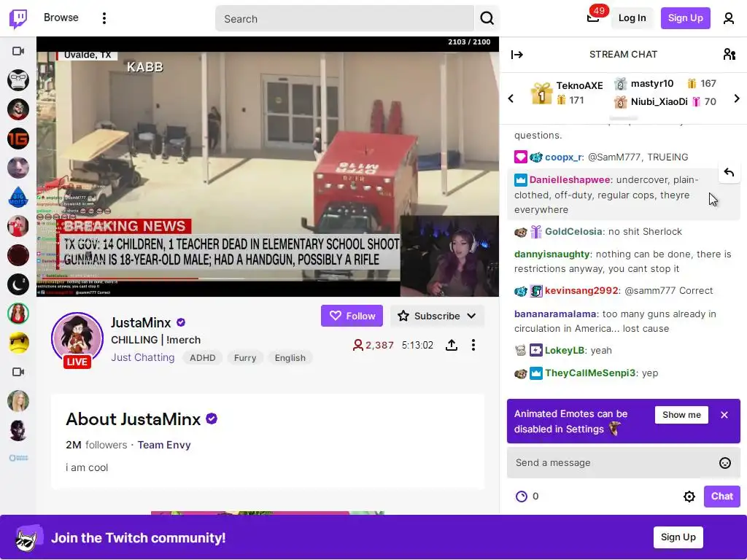The height and width of the screenshot is (560, 747).
Task: Open the Team Envy link
Action: click(x=164, y=445)
